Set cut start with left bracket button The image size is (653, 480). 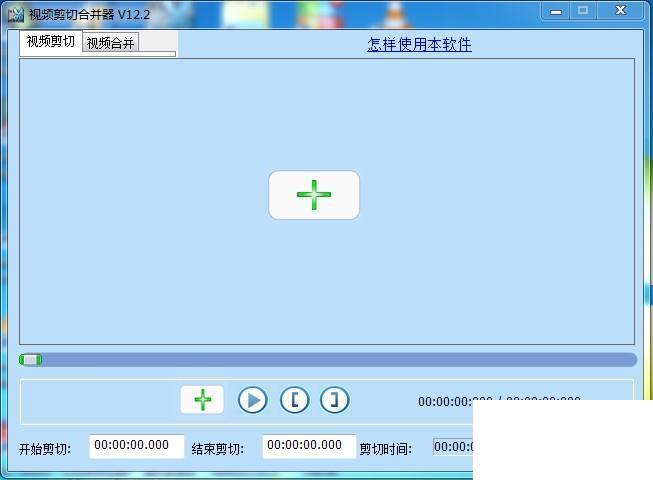pyautogui.click(x=295, y=400)
